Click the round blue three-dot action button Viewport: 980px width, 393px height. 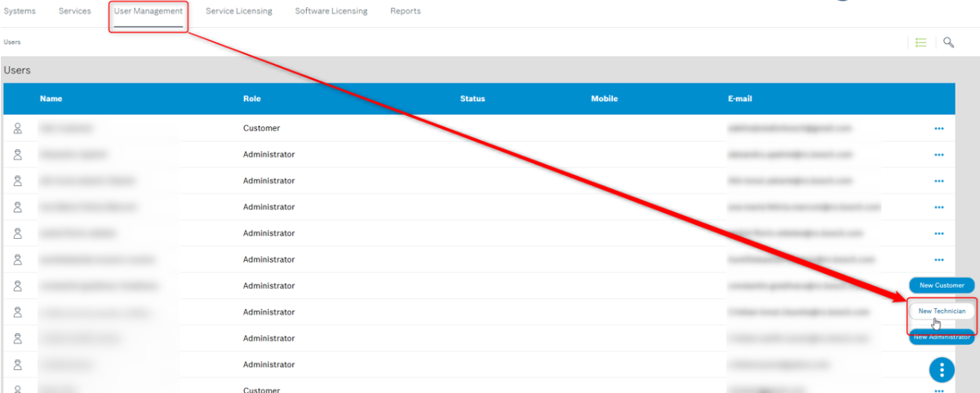(942, 370)
